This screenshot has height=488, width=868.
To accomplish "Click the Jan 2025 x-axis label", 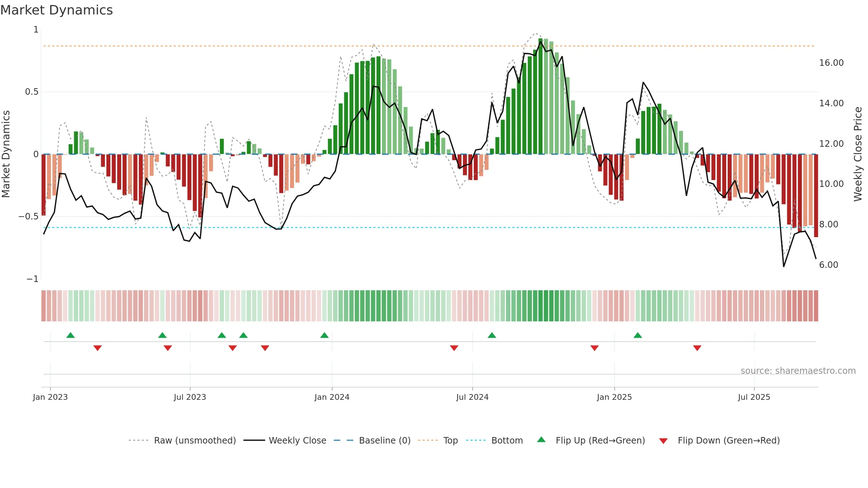I will 614,397.
